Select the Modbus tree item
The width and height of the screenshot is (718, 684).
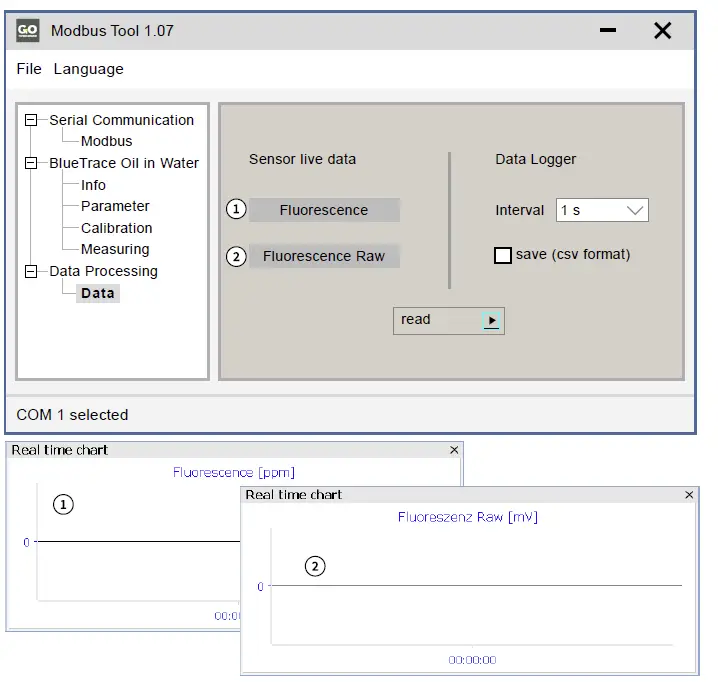click(106, 141)
